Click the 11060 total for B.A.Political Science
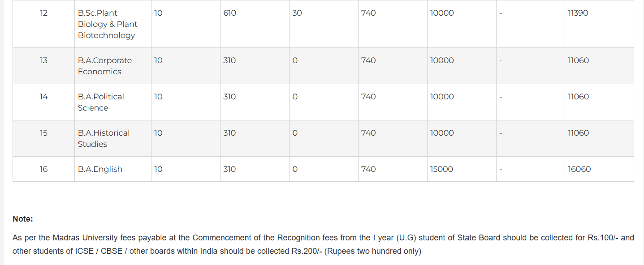644x265 pixels. [578, 97]
